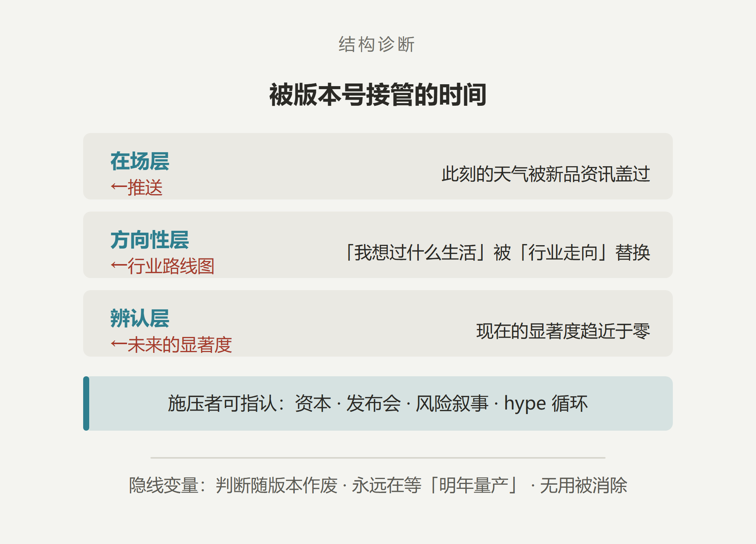
Task: Select the 方向性层 card title
Action: pyautogui.click(x=150, y=240)
